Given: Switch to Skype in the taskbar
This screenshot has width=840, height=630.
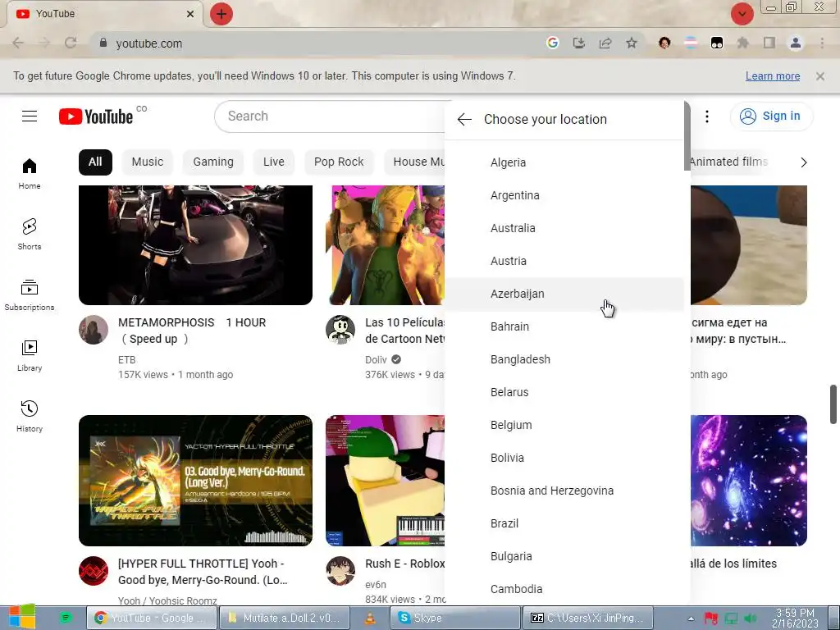Looking at the screenshot, I should (x=454, y=618).
